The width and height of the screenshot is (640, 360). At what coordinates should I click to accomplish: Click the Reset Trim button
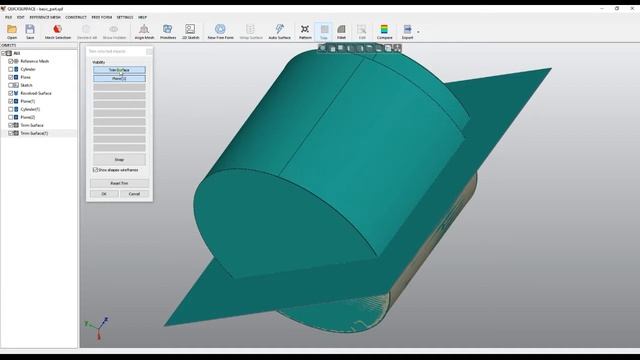pos(119,183)
